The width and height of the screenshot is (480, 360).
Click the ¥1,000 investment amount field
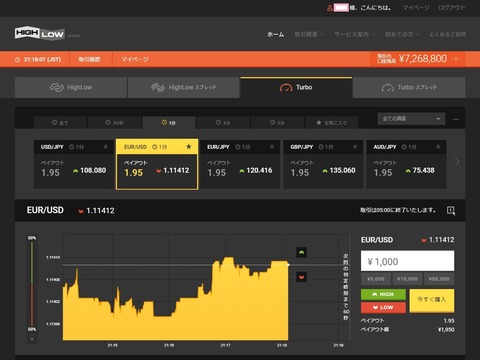click(x=407, y=261)
